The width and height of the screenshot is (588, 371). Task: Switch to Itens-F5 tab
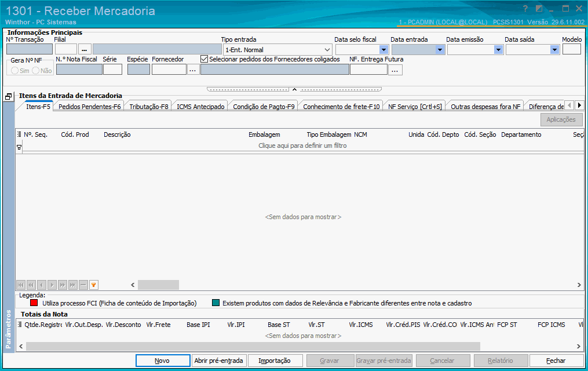tap(38, 107)
